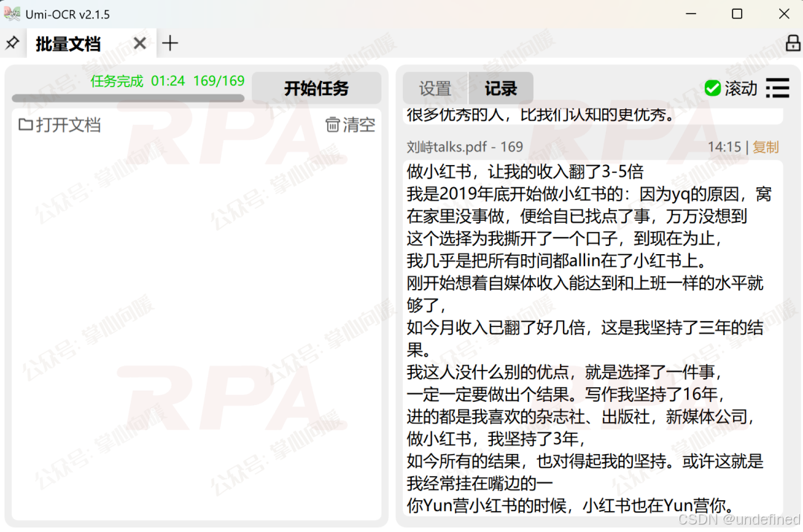The width and height of the screenshot is (803, 532).
Task: Switch to the 设置 tab
Action: pos(435,88)
